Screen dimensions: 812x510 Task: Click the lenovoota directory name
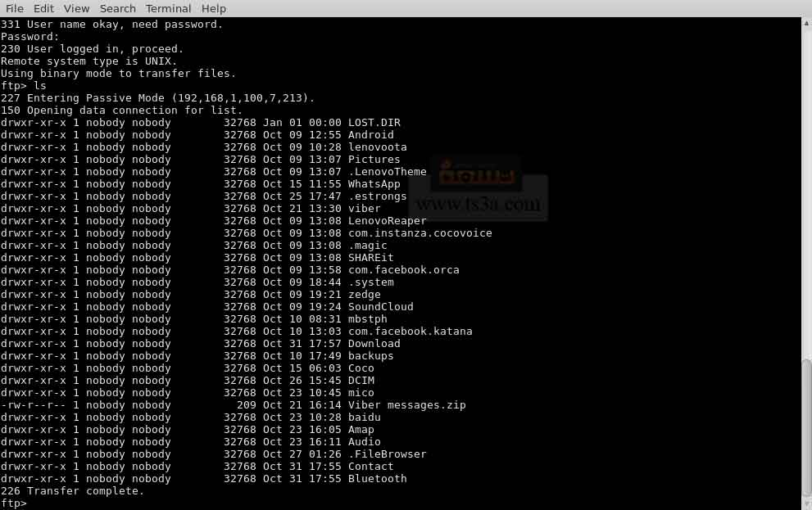point(378,147)
